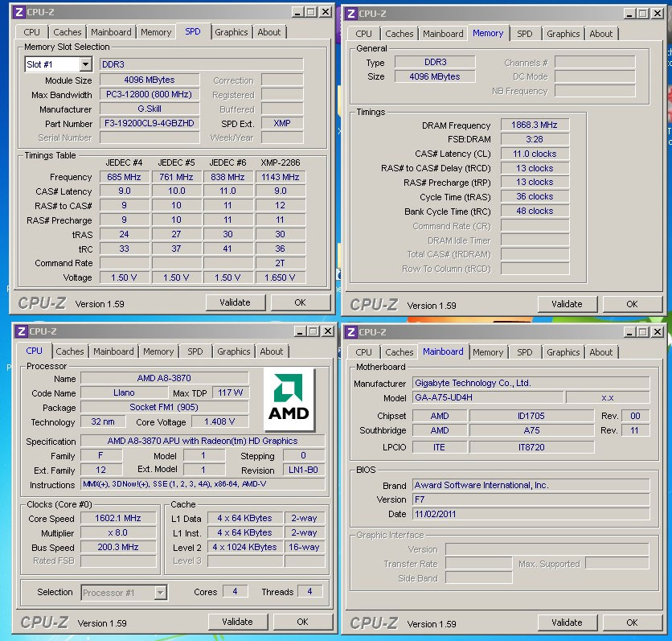This screenshot has width=672, height=641.
Task: Click OK in the Mainboard window
Action: pyautogui.click(x=632, y=623)
